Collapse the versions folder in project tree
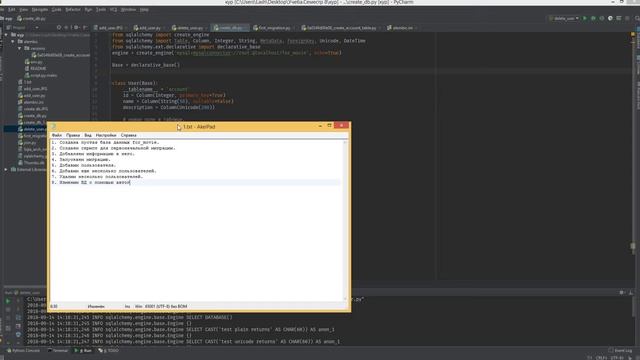Viewport: 640px width, 360px height. [x=19, y=49]
